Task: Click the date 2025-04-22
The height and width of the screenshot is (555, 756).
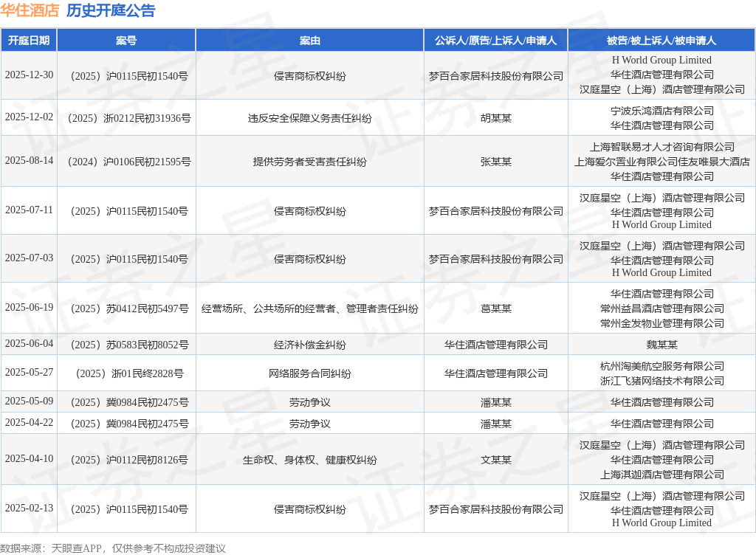Action: click(29, 422)
